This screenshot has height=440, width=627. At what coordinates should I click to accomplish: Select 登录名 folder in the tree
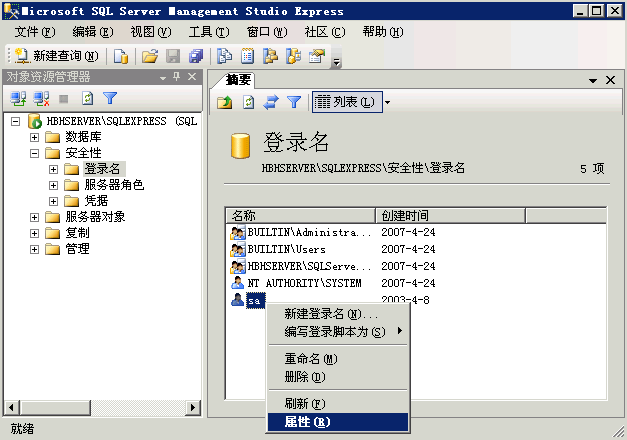click(x=102, y=169)
